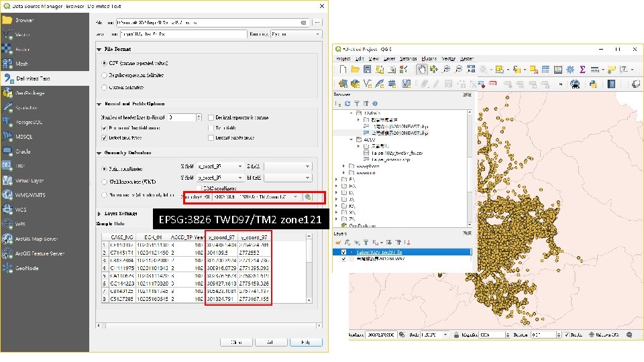Viewport: 644px width, 362px height.
Task: Open the Y field dropdown
Action: coord(220,178)
